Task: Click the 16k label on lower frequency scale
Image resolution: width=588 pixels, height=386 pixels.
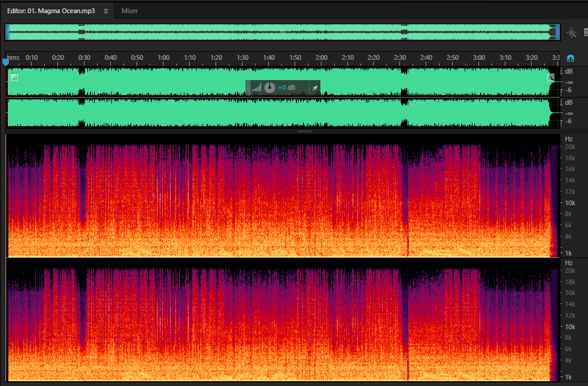Action: coord(570,293)
